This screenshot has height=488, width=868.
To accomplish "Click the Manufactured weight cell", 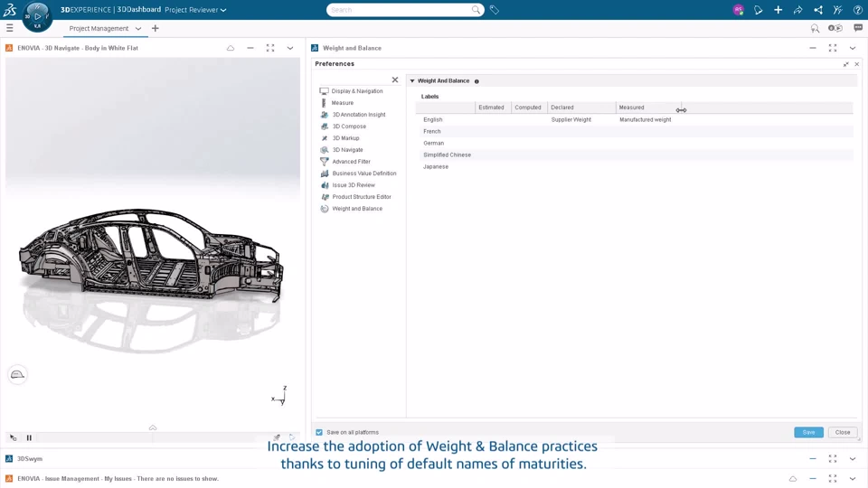I will 646,119.
